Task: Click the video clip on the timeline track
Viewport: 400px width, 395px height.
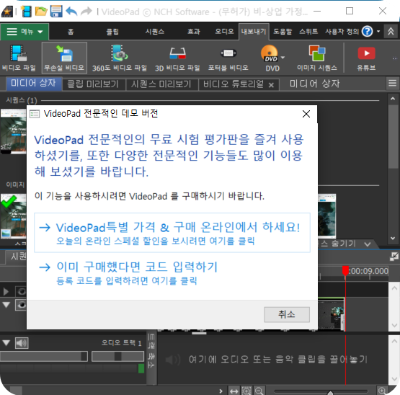Action: pos(331,314)
